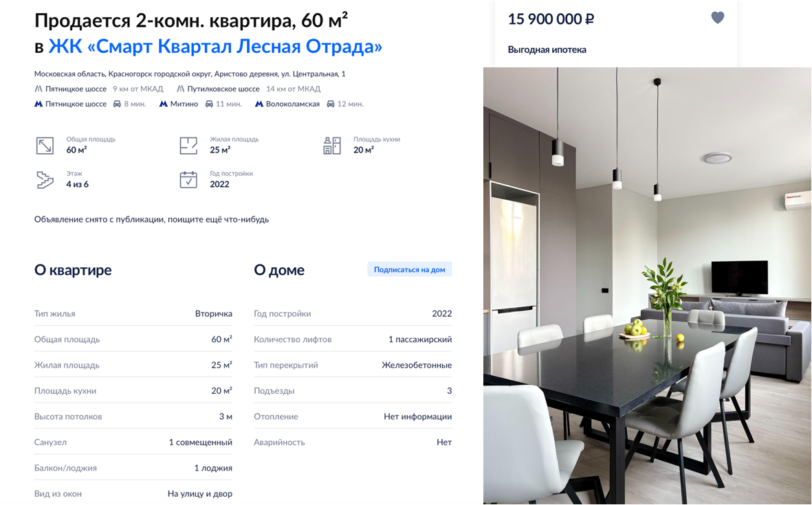
Task: Open the Выгодная ипотека offer
Action: 547,49
